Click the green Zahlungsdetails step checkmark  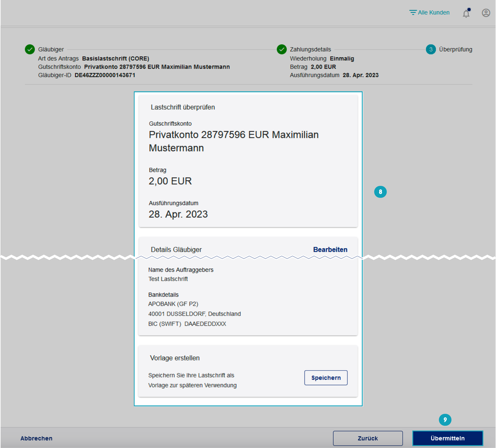[x=282, y=50]
